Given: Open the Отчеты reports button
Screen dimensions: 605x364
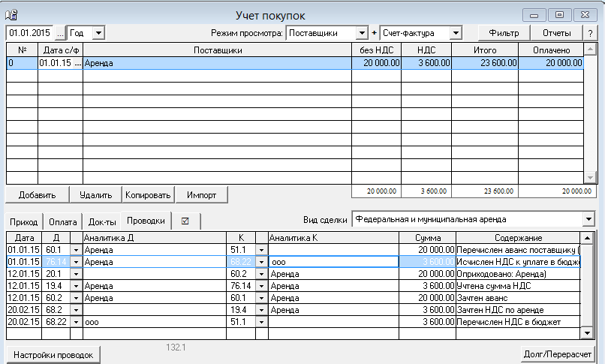Looking at the screenshot, I should coord(556,33).
